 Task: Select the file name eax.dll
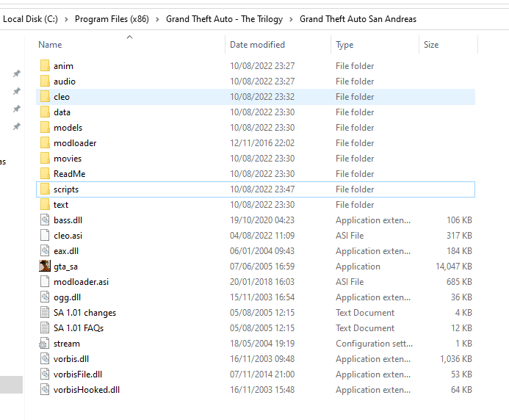click(x=66, y=251)
